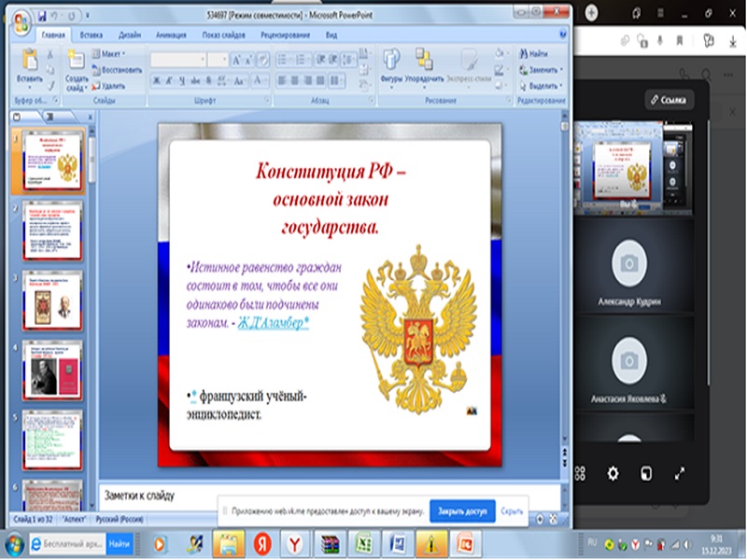The width and height of the screenshot is (747, 560).
Task: Open the Макет layout dropdown
Action: click(x=108, y=54)
